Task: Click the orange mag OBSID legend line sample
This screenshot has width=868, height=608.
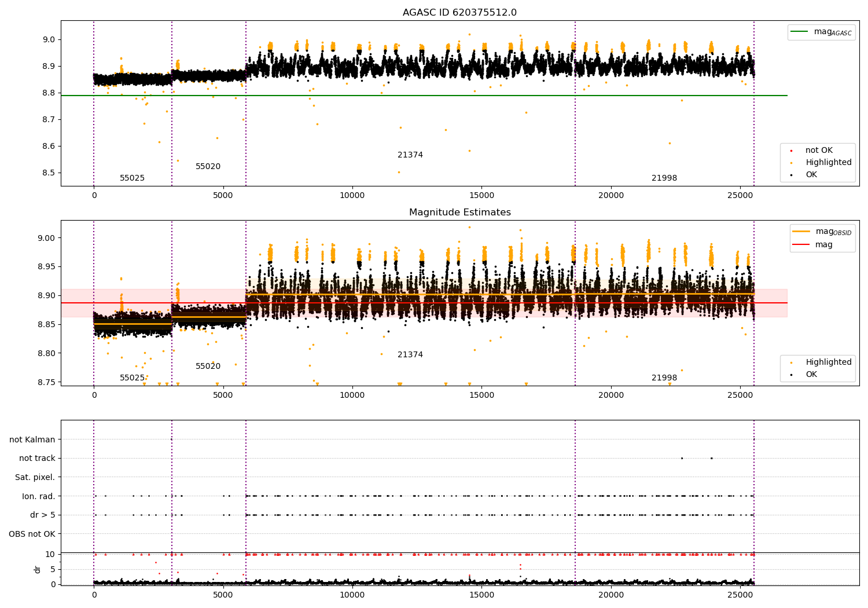Action: pyautogui.click(x=801, y=232)
